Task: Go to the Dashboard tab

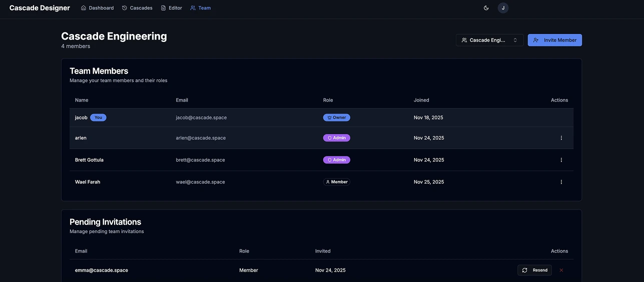Action: 97,8
